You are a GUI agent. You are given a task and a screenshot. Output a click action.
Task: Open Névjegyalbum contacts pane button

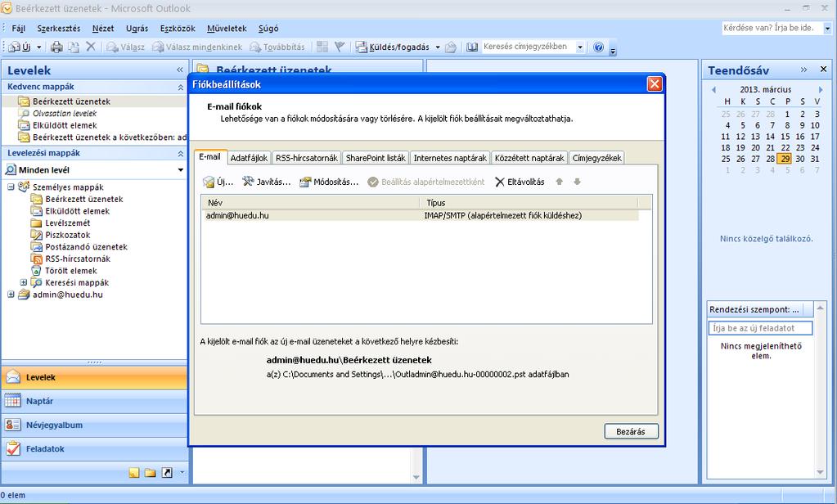pos(94,425)
